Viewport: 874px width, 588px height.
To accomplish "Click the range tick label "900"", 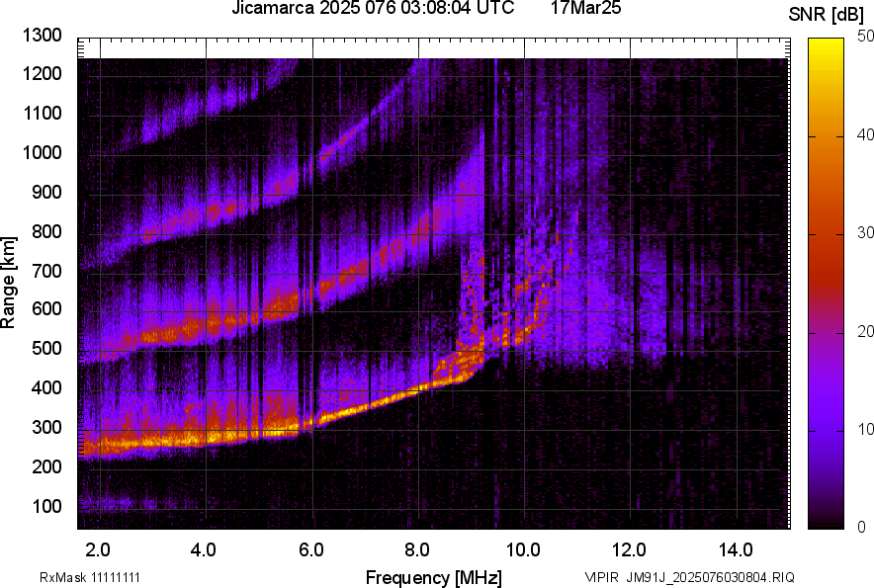I will (46, 192).
